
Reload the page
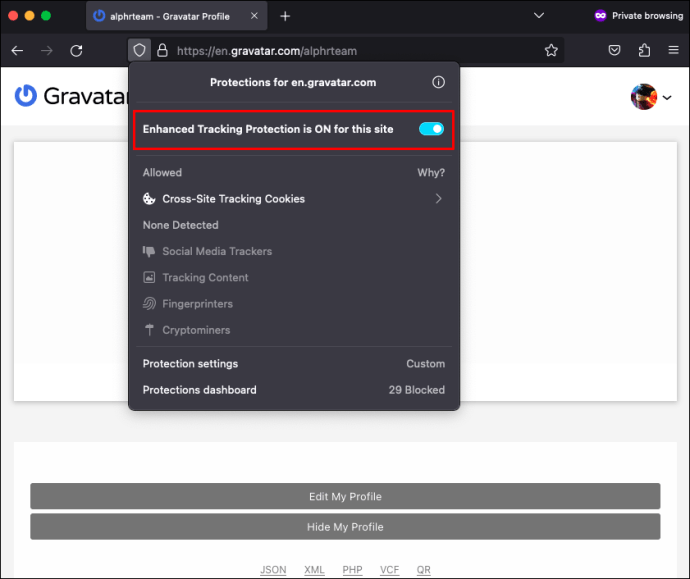point(77,51)
